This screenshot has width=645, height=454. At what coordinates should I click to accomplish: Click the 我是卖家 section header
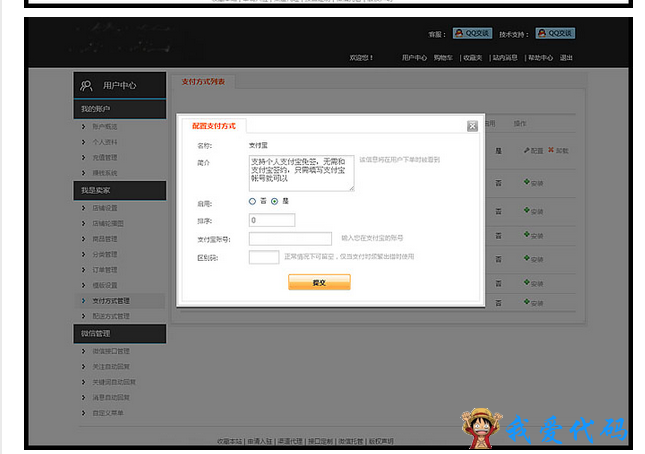point(120,190)
